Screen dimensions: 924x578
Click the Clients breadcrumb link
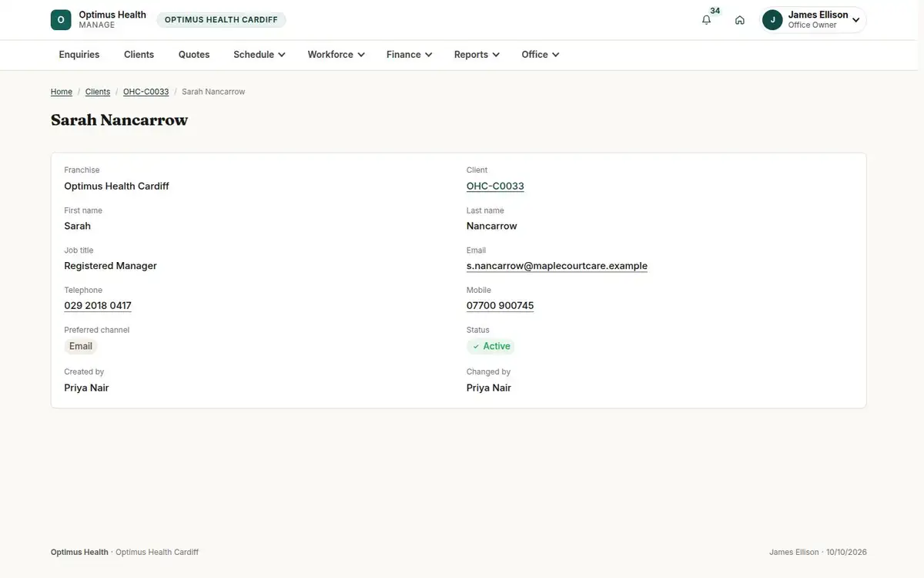98,92
